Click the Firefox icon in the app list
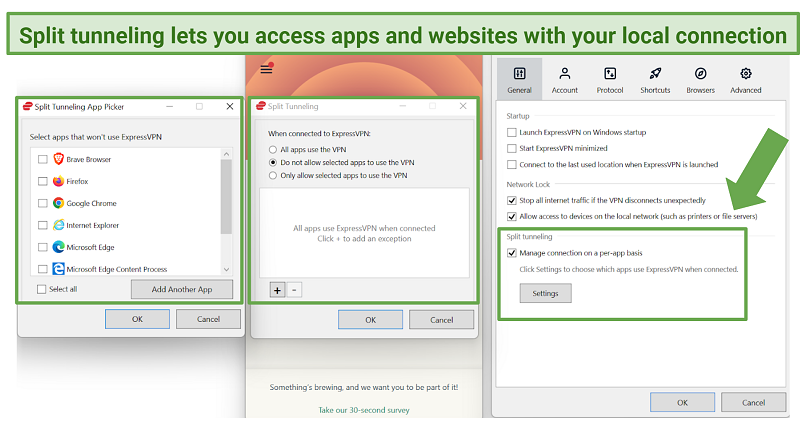Screen dimensions: 806x434 [59, 181]
